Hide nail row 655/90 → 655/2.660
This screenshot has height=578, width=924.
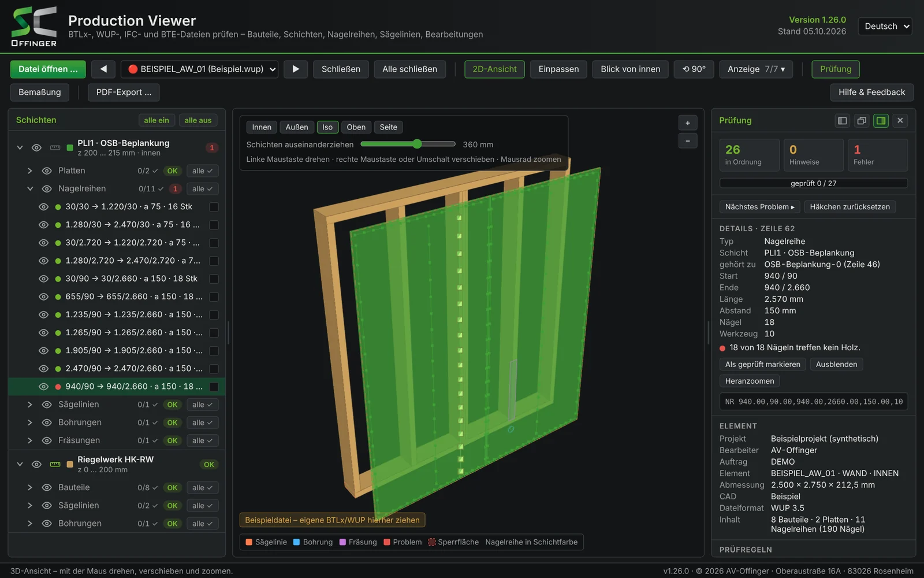click(43, 297)
